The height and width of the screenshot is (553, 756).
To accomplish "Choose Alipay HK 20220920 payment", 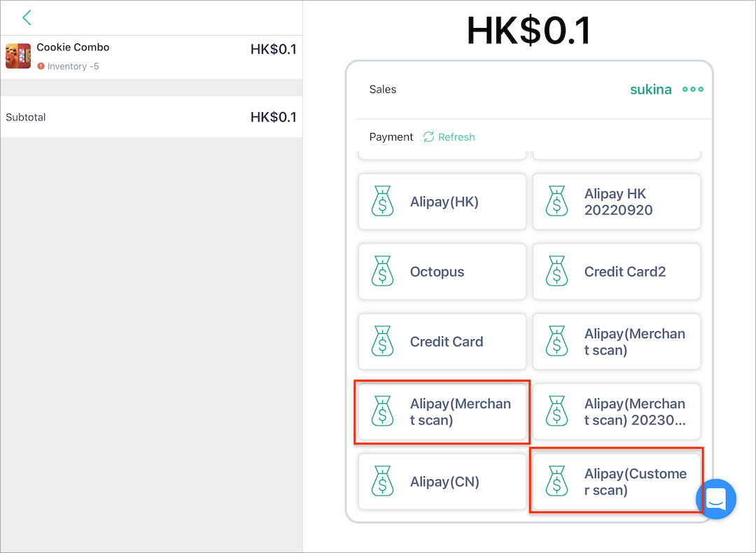I will 616,202.
